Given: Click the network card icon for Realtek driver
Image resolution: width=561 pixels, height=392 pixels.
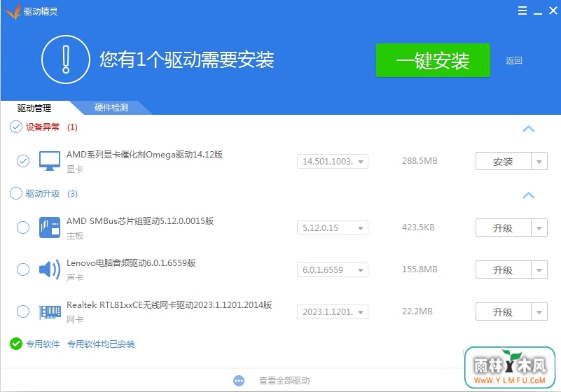Looking at the screenshot, I should (49, 311).
